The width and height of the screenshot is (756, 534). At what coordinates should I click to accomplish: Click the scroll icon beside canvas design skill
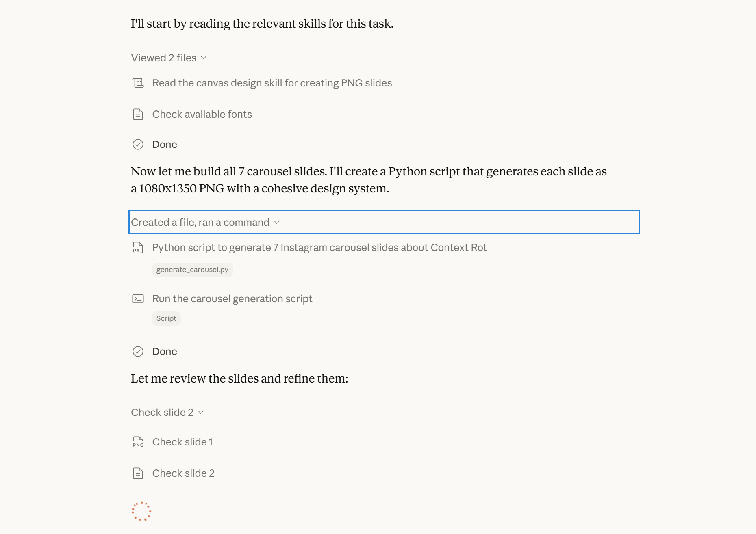(138, 83)
